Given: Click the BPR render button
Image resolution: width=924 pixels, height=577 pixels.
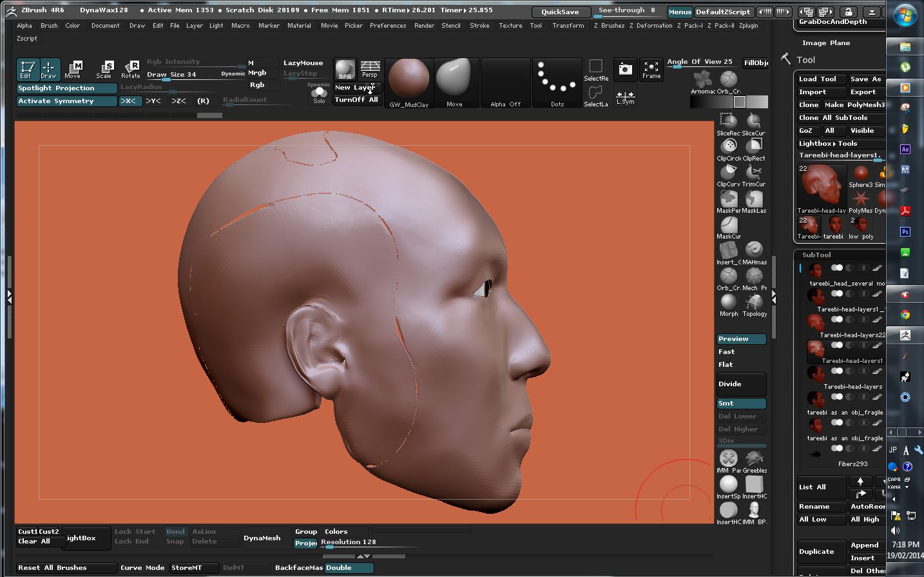Looking at the screenshot, I should 345,70.
